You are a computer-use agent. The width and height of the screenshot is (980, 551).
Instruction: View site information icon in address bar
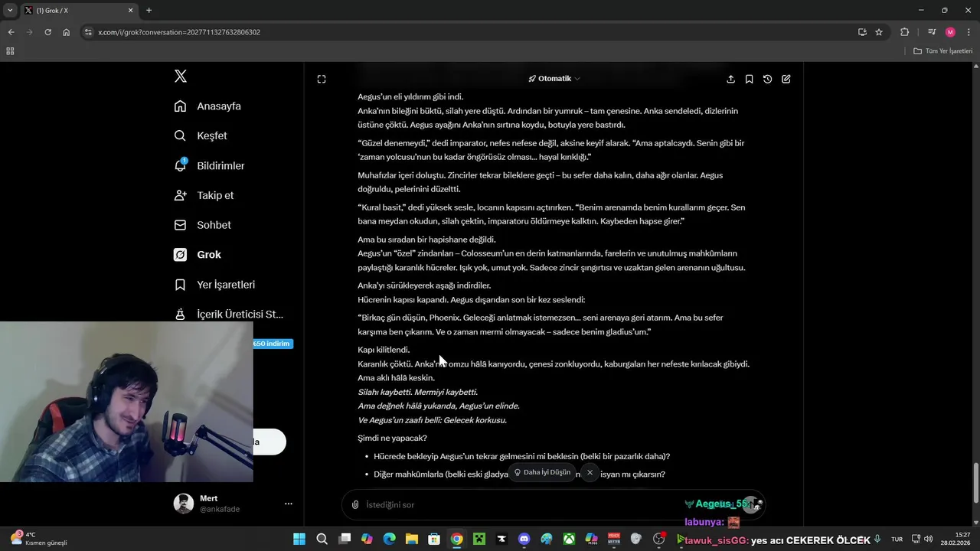[88, 32]
